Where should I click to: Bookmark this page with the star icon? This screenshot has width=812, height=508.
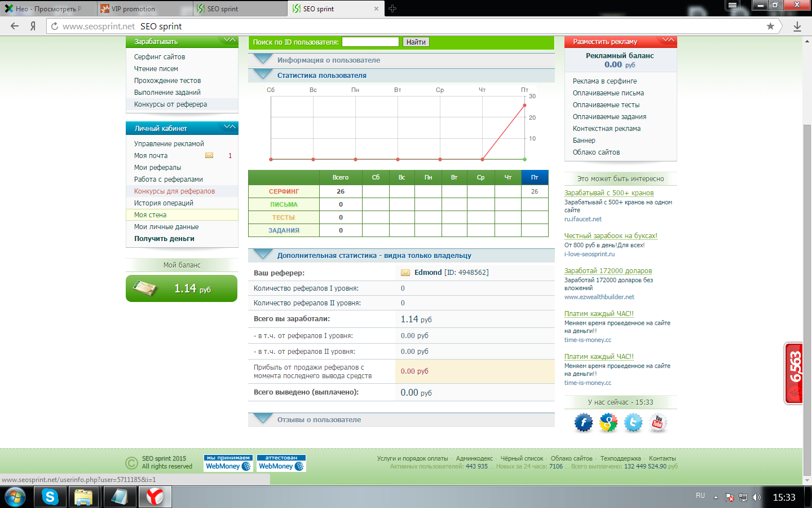tap(770, 26)
